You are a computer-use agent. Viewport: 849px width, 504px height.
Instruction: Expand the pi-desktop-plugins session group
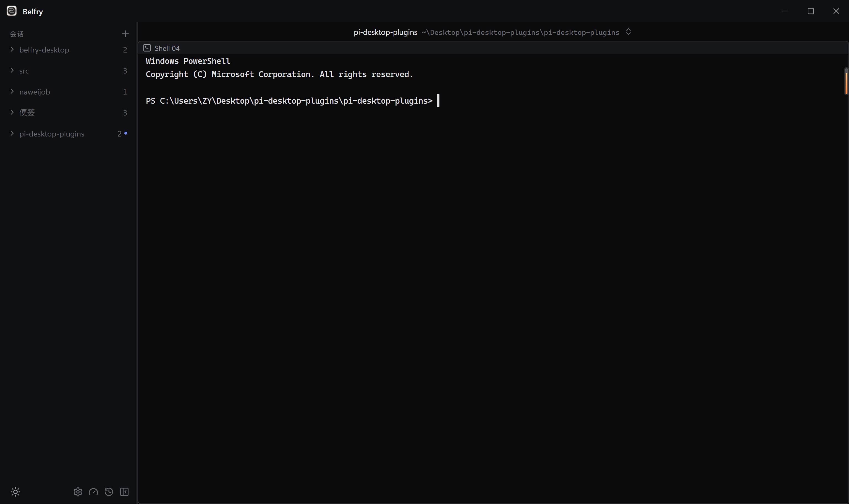[x=12, y=133]
